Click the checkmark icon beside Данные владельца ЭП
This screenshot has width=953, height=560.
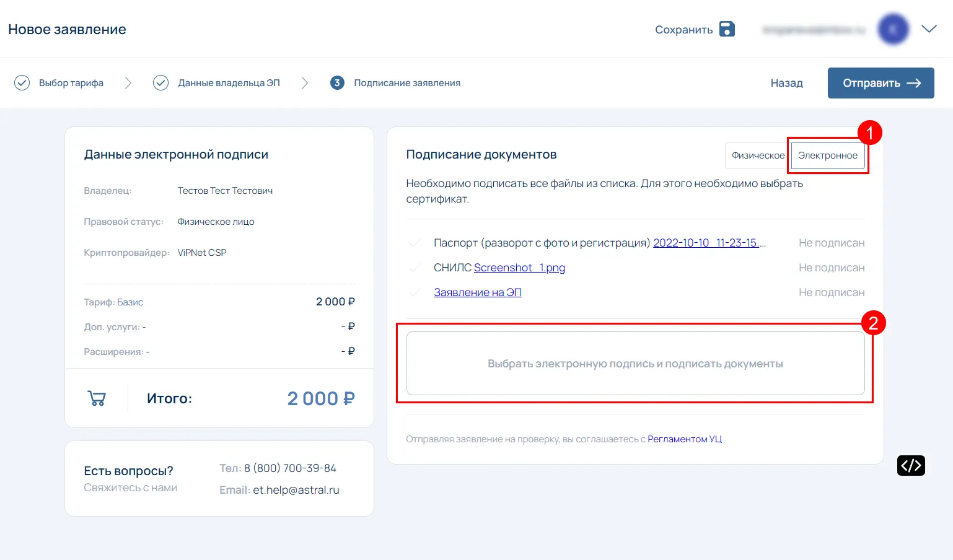click(160, 83)
